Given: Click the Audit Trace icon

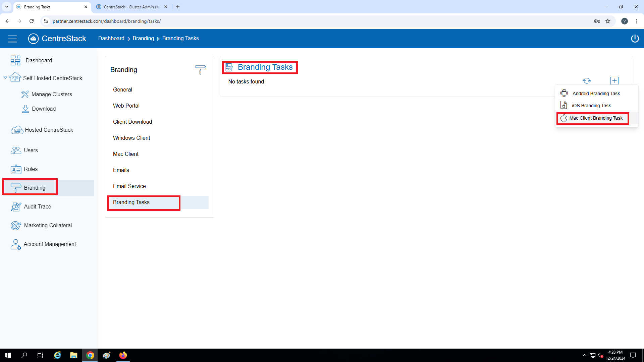Looking at the screenshot, I should 16,207.
